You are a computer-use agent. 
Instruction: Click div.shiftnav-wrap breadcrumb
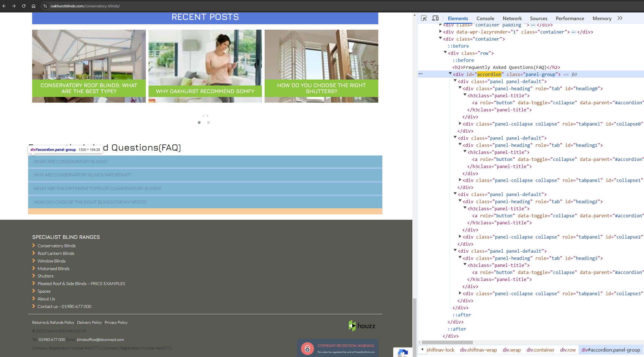click(478, 350)
